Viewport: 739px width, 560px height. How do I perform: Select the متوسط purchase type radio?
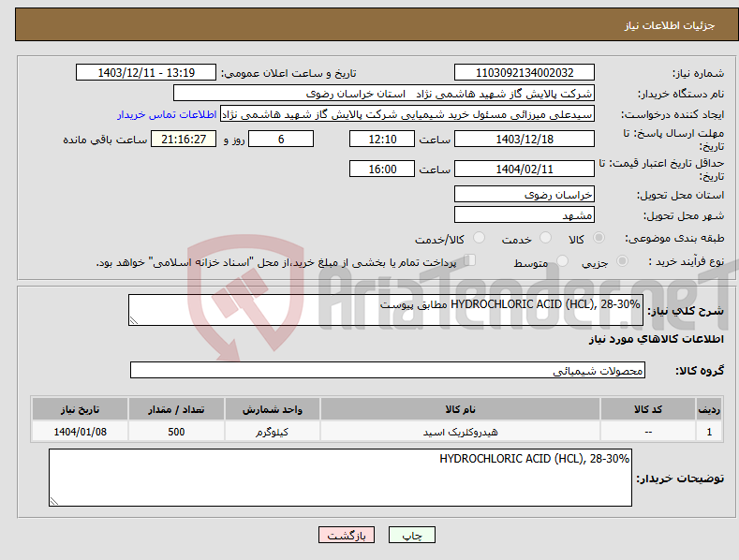(x=562, y=260)
